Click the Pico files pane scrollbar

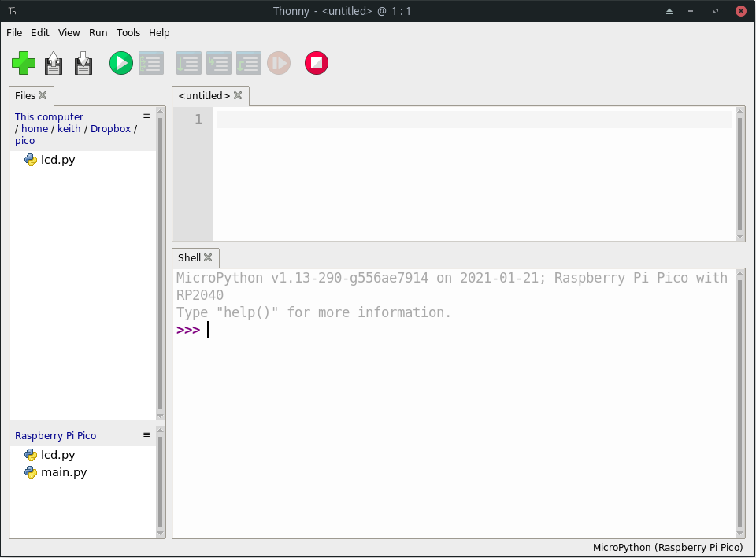160,482
